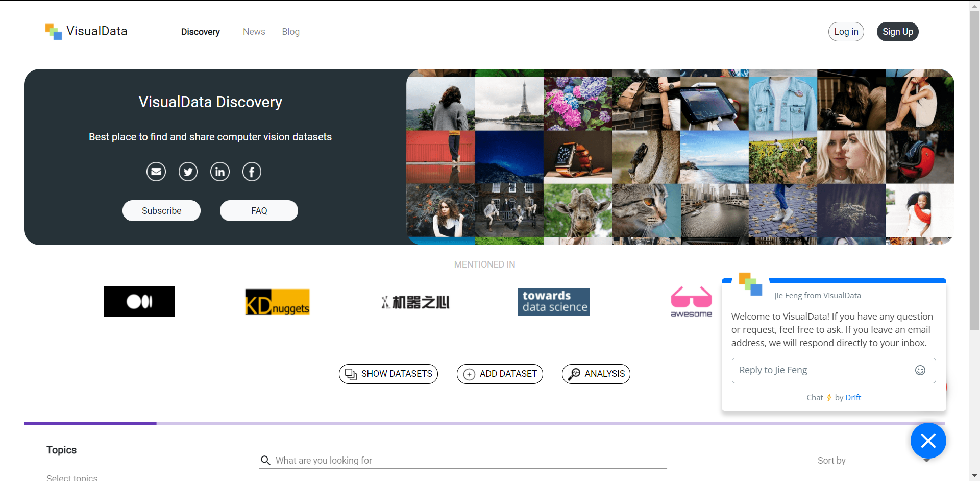
Task: Open the Towards Data Science logo
Action: [554, 302]
